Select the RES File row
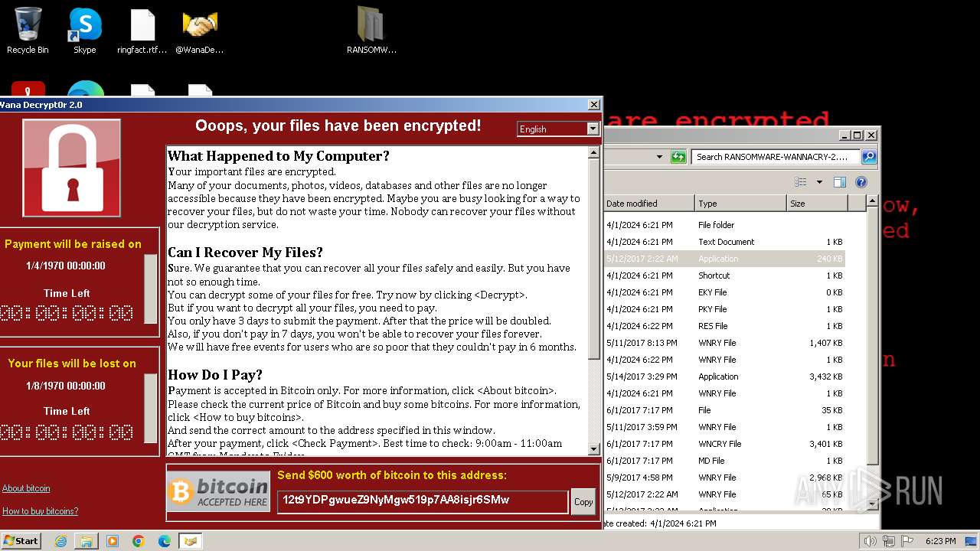The image size is (980, 551). (724, 326)
